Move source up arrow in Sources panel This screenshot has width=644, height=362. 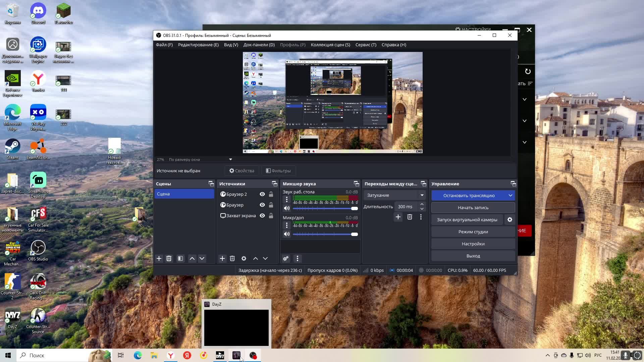256,258
